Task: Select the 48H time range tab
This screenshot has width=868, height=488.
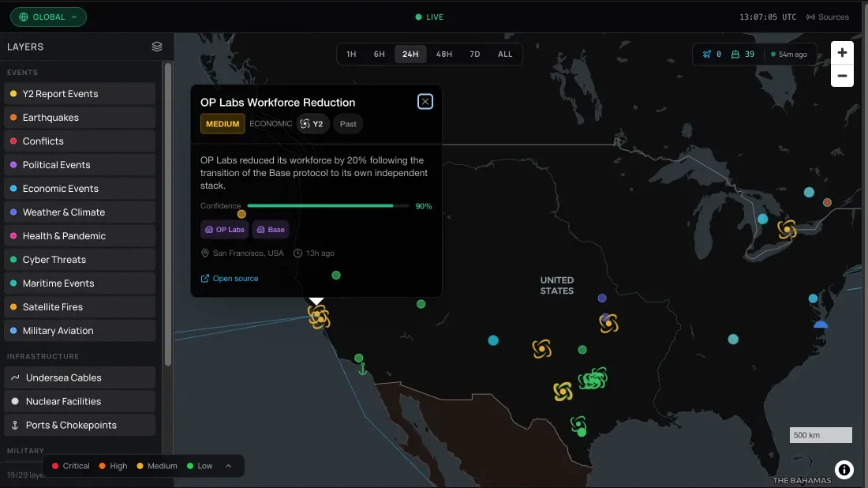Action: point(444,54)
